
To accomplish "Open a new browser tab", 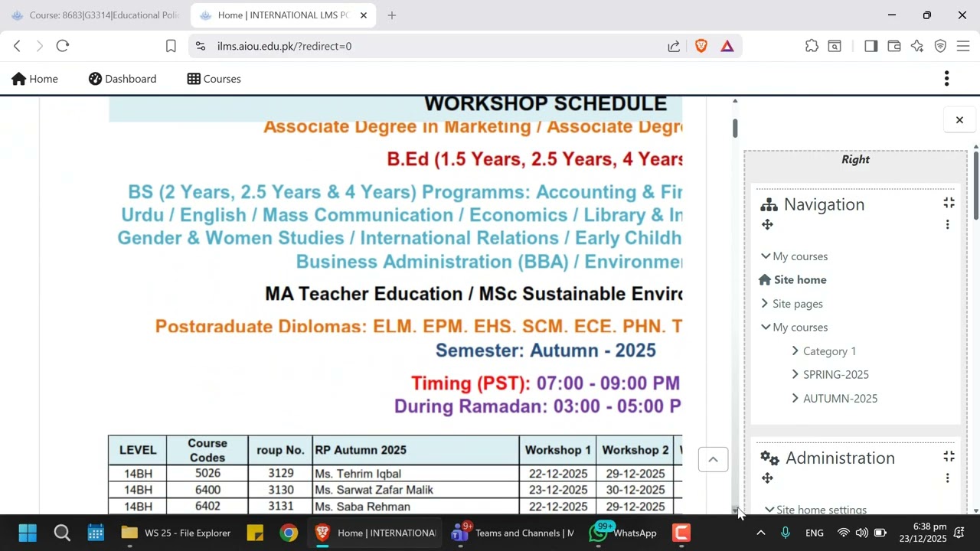I will tap(392, 15).
